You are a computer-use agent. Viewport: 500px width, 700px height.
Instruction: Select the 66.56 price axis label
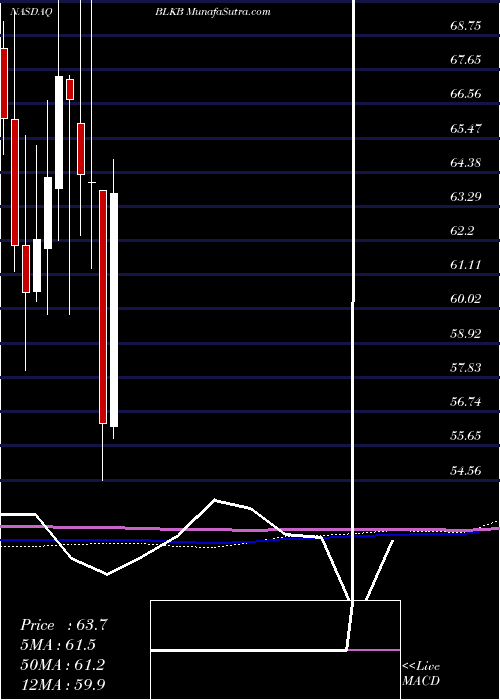pos(466,94)
